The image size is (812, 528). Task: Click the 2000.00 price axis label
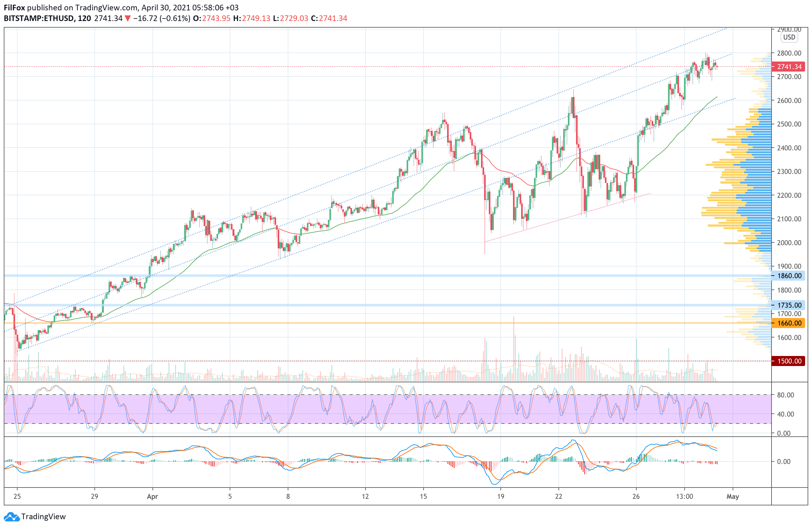pos(789,243)
